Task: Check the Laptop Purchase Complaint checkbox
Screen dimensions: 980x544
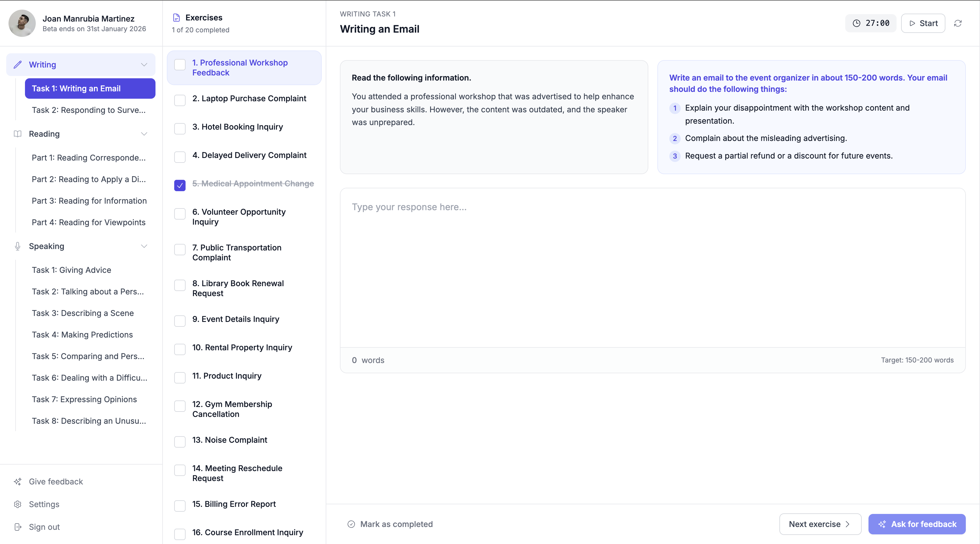Action: pyautogui.click(x=180, y=100)
